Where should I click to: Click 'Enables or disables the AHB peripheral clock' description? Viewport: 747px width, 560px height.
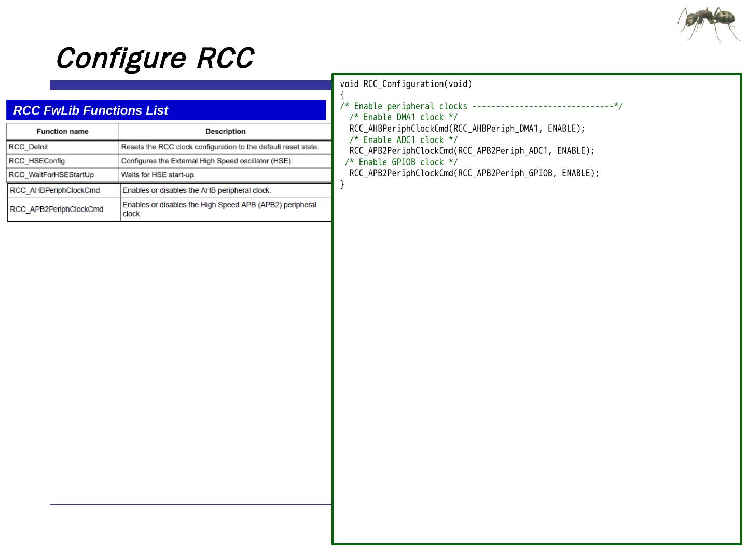pyautogui.click(x=197, y=190)
